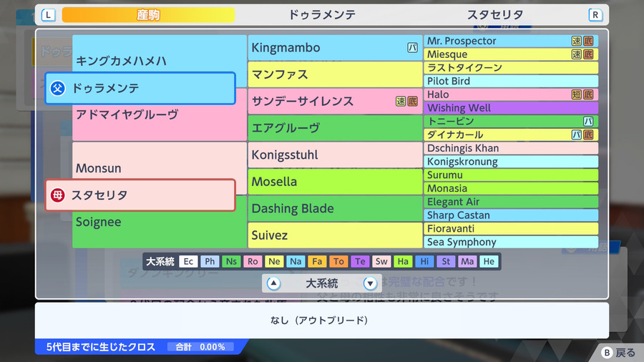Click the 底 badge on Miesque
Image resolution: width=644 pixels, height=362 pixels.
(x=588, y=54)
